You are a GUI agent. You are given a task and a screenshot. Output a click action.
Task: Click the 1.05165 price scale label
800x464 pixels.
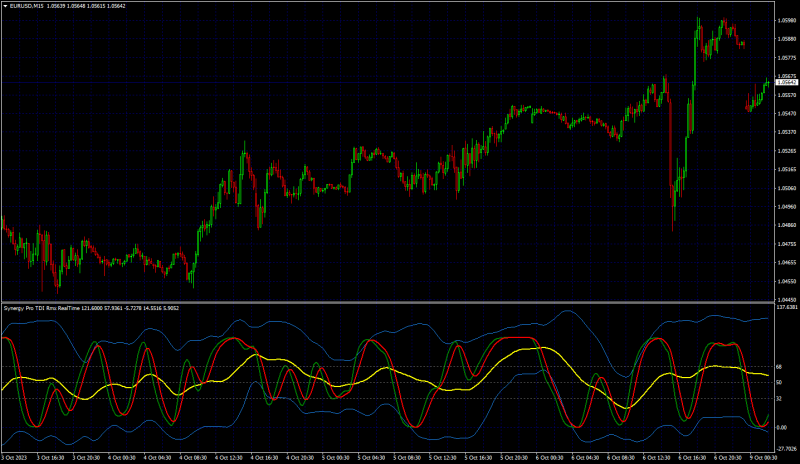[x=786, y=169]
